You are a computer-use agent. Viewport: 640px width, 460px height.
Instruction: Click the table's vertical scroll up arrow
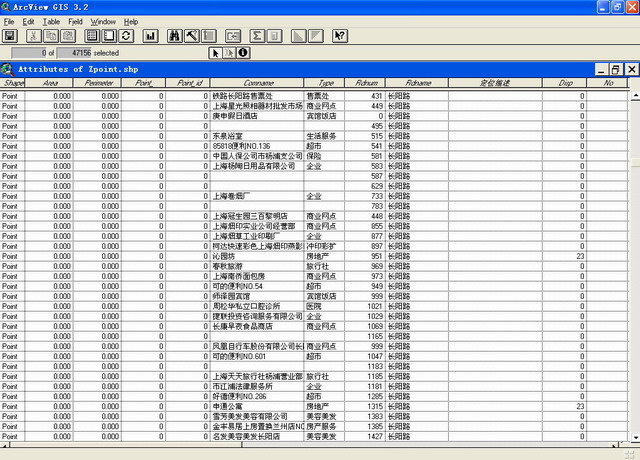[635, 96]
